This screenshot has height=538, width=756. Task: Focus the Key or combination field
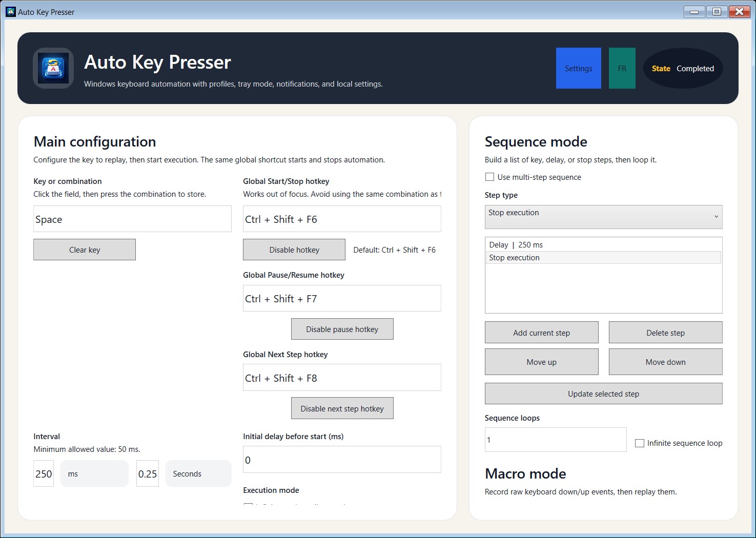click(x=132, y=219)
